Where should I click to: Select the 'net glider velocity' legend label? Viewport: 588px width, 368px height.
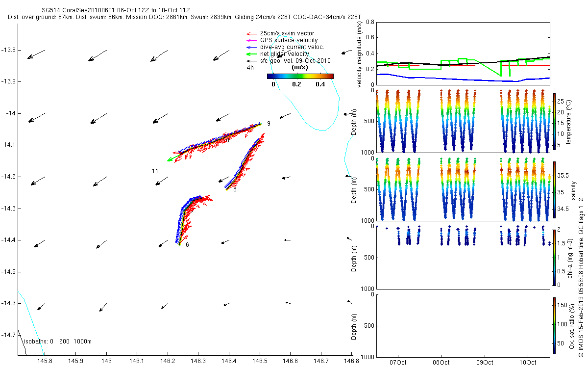click(x=285, y=54)
